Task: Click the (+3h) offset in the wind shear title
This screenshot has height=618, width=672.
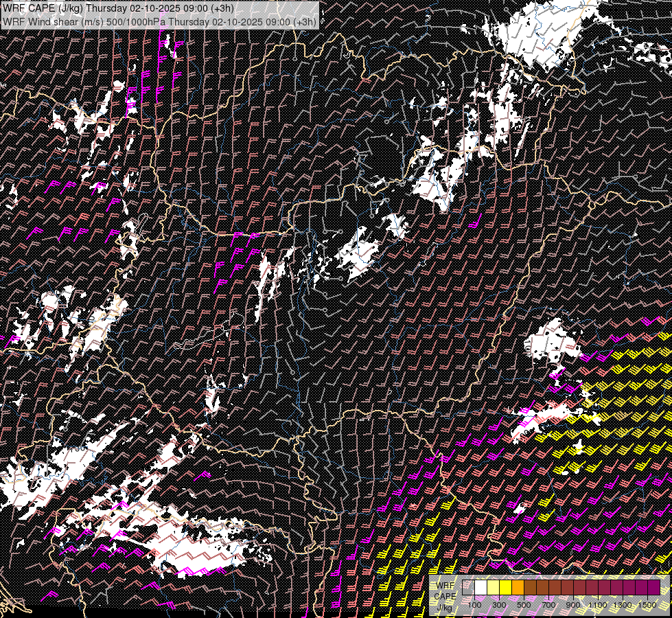Action: [x=305, y=22]
